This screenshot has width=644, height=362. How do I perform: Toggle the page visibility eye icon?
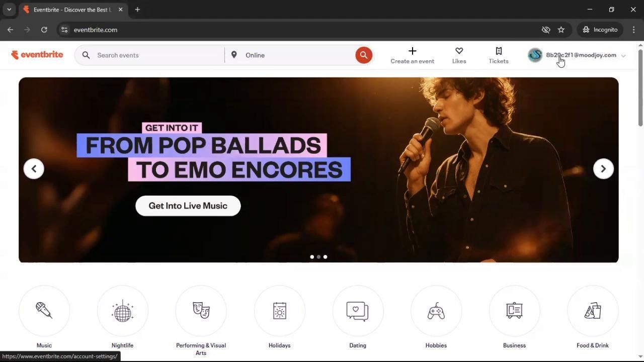click(x=546, y=30)
